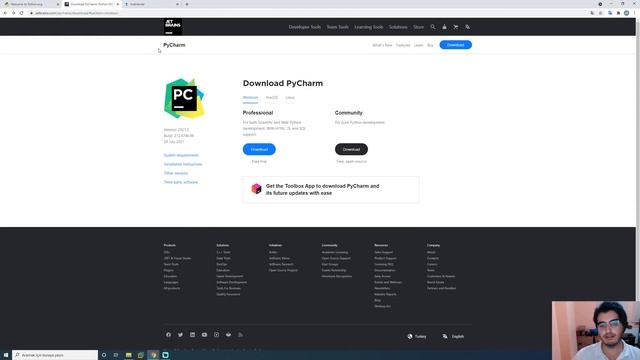Open the Windows Start menu
The height and width of the screenshot is (360, 640).
click(6, 355)
